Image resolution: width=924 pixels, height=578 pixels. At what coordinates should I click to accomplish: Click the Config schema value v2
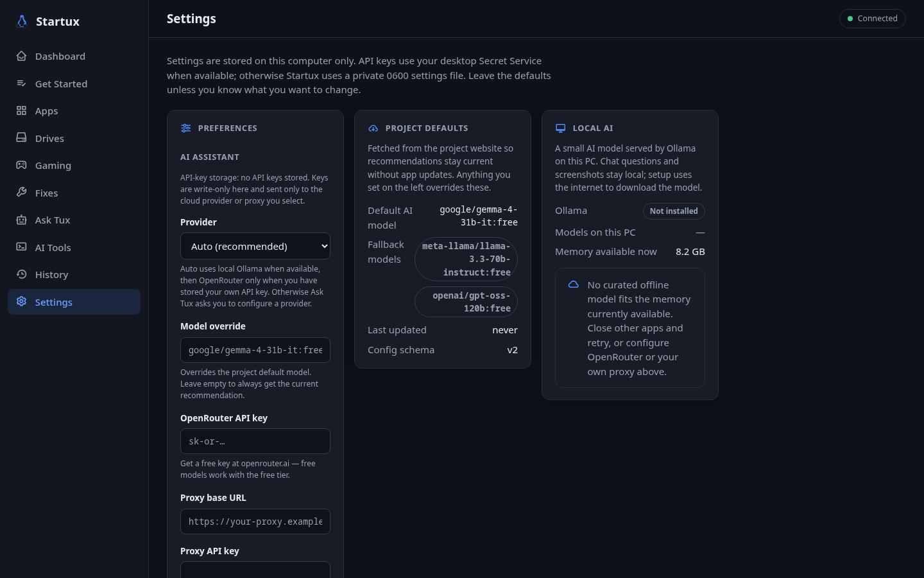point(512,350)
